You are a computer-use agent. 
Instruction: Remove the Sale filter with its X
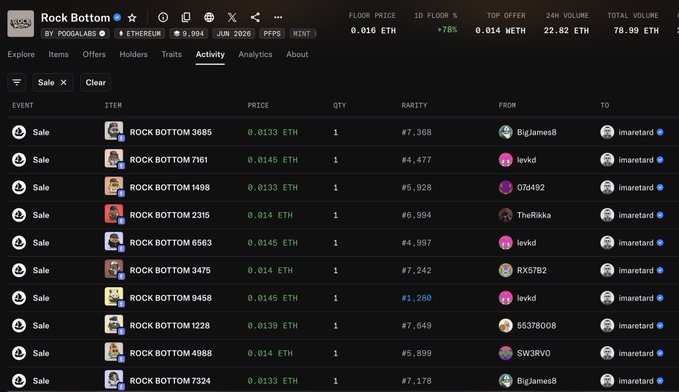pyautogui.click(x=64, y=82)
